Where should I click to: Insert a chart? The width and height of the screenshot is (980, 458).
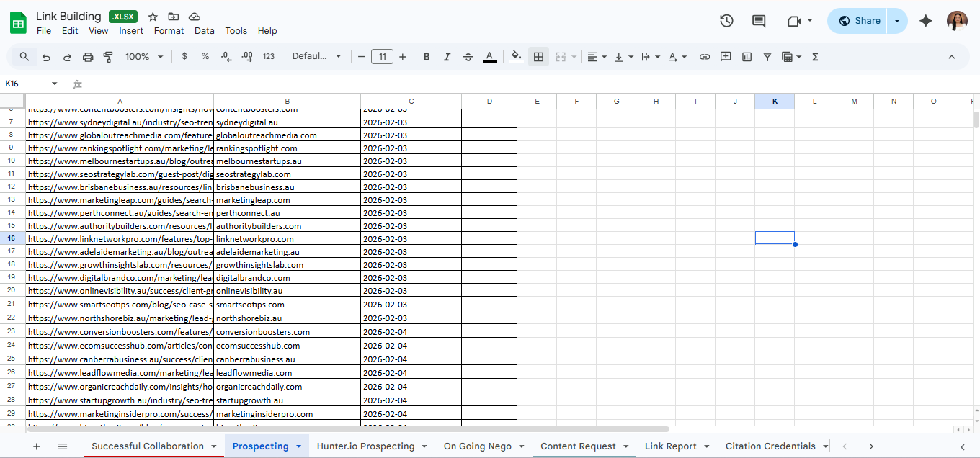[747, 57]
